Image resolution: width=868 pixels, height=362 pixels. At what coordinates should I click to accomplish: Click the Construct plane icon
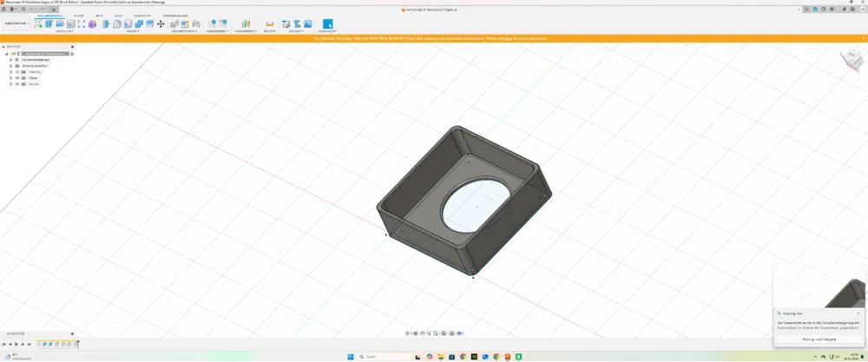pos(247,23)
